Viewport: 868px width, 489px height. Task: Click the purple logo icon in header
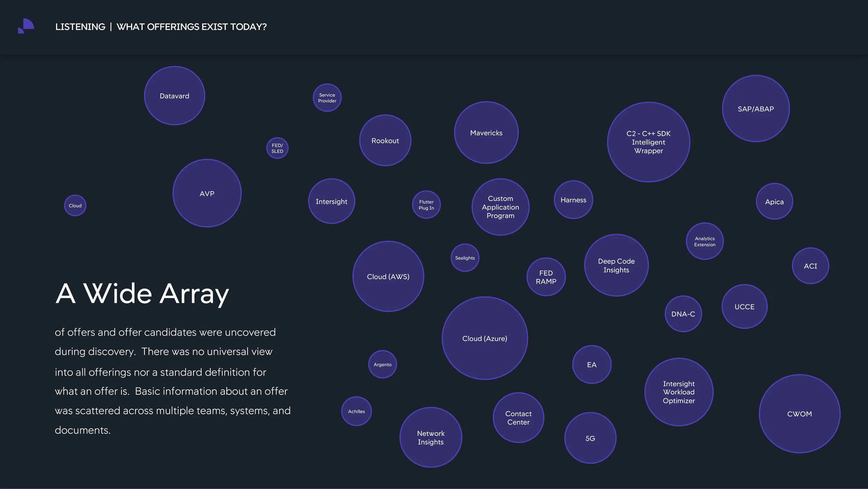pyautogui.click(x=26, y=26)
